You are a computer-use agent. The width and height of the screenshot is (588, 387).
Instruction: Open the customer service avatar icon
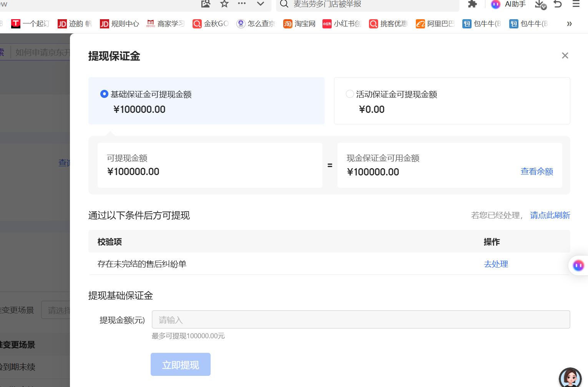click(x=570, y=378)
